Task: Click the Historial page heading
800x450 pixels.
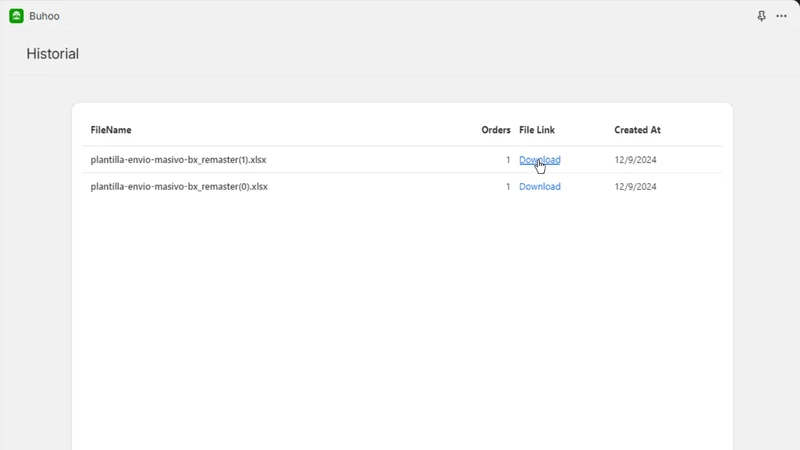Action: (53, 54)
